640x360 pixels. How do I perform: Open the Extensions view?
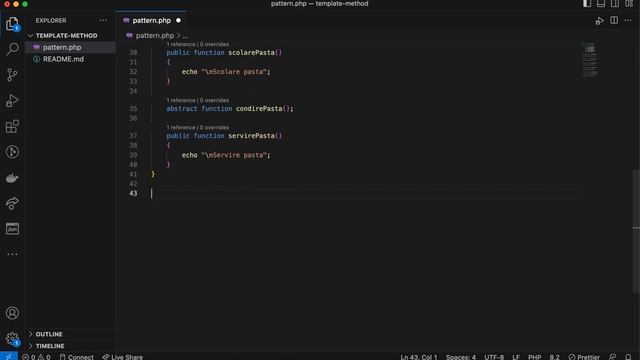12,126
